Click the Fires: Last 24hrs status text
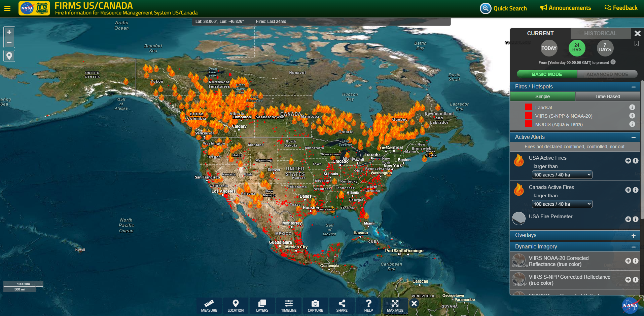The height and width of the screenshot is (316, 644). [x=271, y=22]
